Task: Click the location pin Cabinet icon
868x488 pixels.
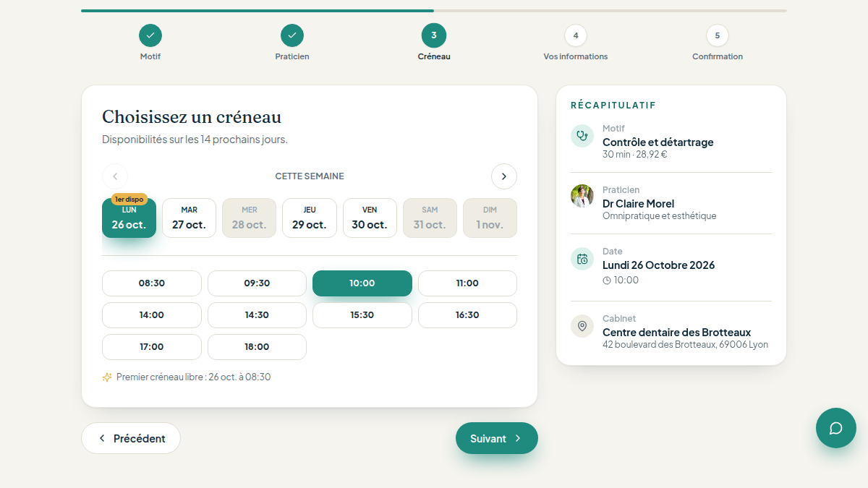Action: pos(582,325)
